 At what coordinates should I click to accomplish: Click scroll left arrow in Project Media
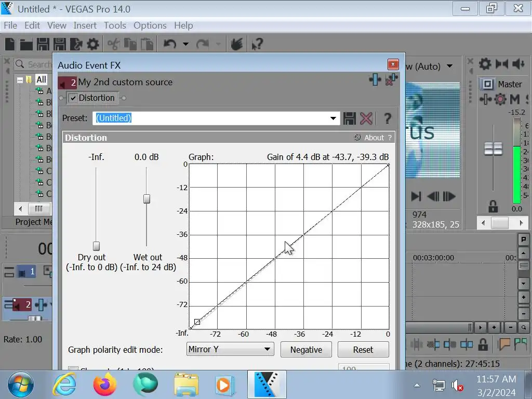tap(20, 209)
